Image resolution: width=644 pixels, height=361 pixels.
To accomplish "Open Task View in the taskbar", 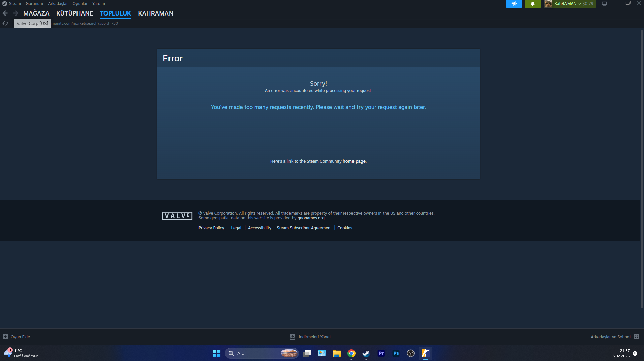I will click(307, 353).
